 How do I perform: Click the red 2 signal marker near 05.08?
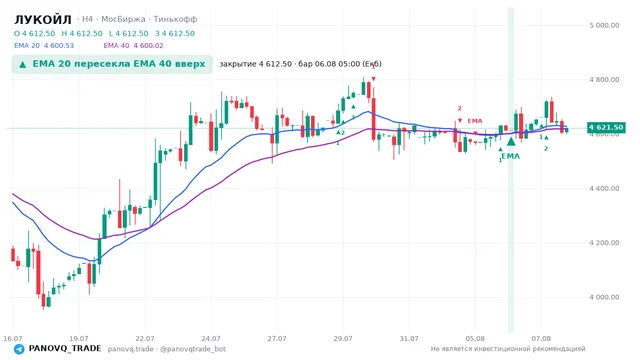pyautogui.click(x=460, y=109)
